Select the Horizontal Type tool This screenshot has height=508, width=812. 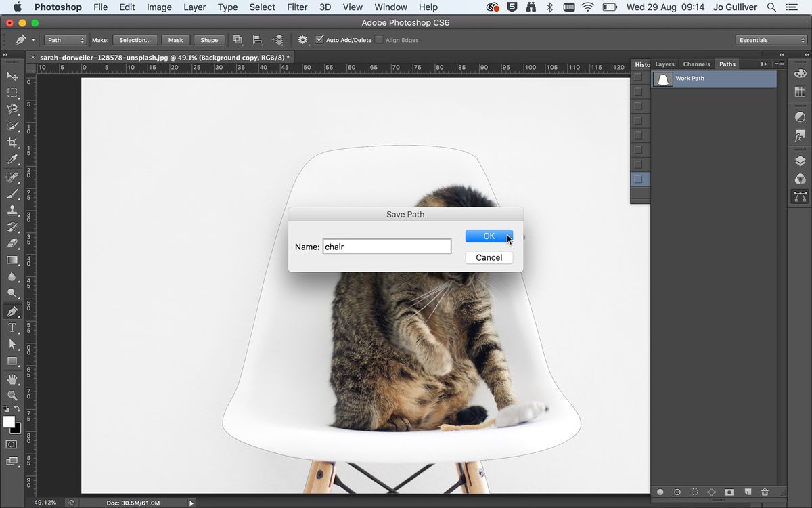(12, 328)
